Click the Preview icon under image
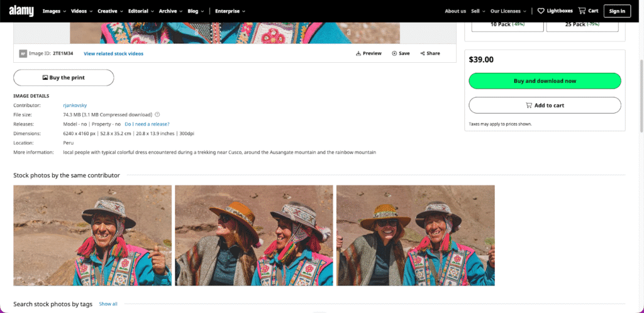Image resolution: width=644 pixels, height=313 pixels. pos(358,53)
